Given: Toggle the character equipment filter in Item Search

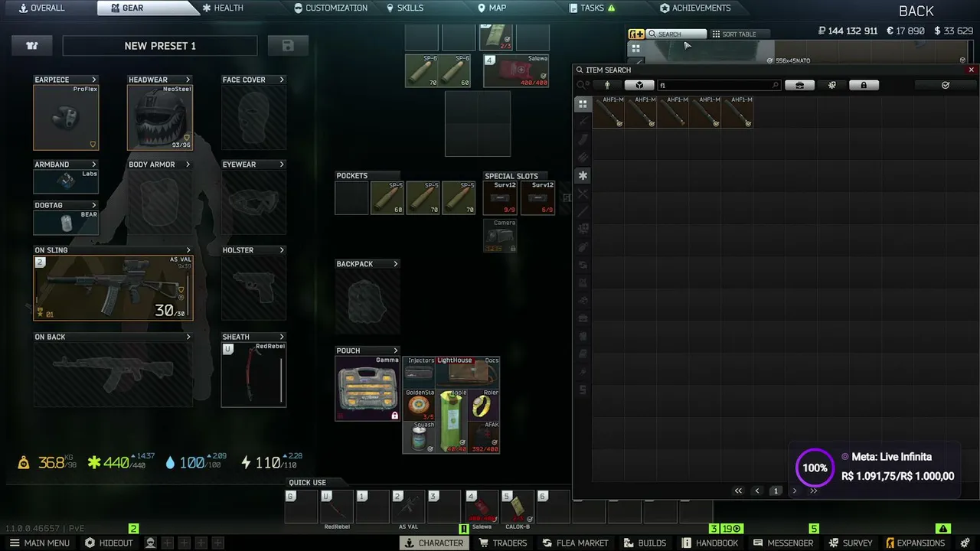Looking at the screenshot, I should (x=607, y=85).
